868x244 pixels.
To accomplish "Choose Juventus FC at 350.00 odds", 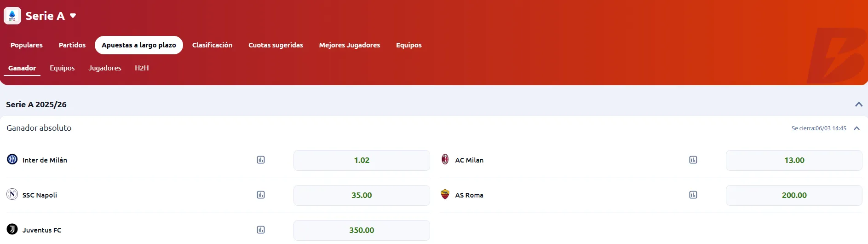I will 362,230.
